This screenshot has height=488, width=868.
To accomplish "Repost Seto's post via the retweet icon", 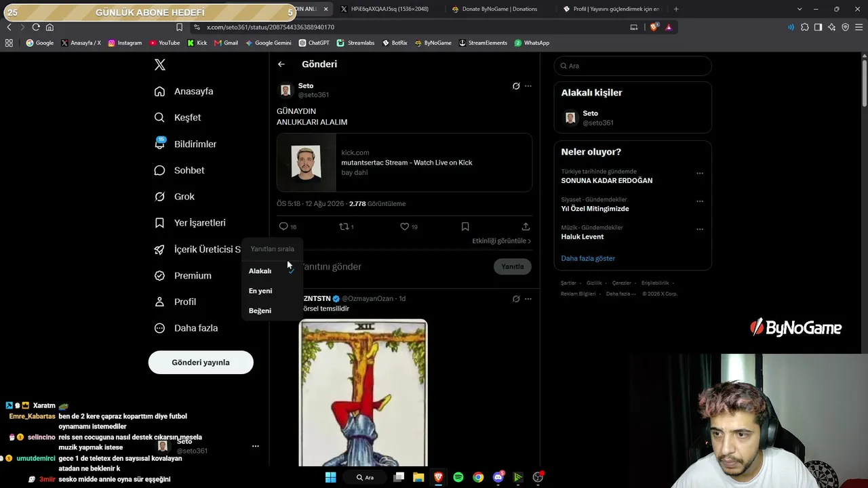I will (x=346, y=226).
